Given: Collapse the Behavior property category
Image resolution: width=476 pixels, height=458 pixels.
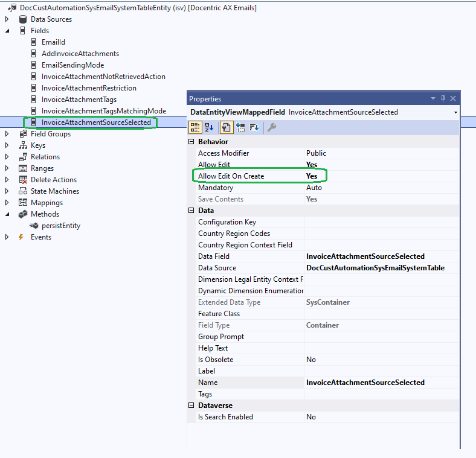Looking at the screenshot, I should click(192, 142).
